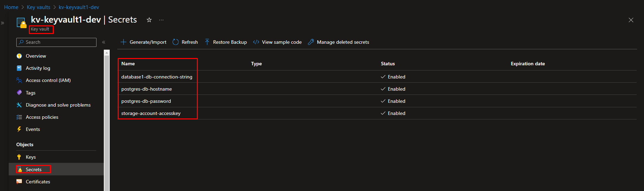Viewport: 644px width, 191px height.
Task: Open postgres-db-hostname secret
Action: point(147,89)
